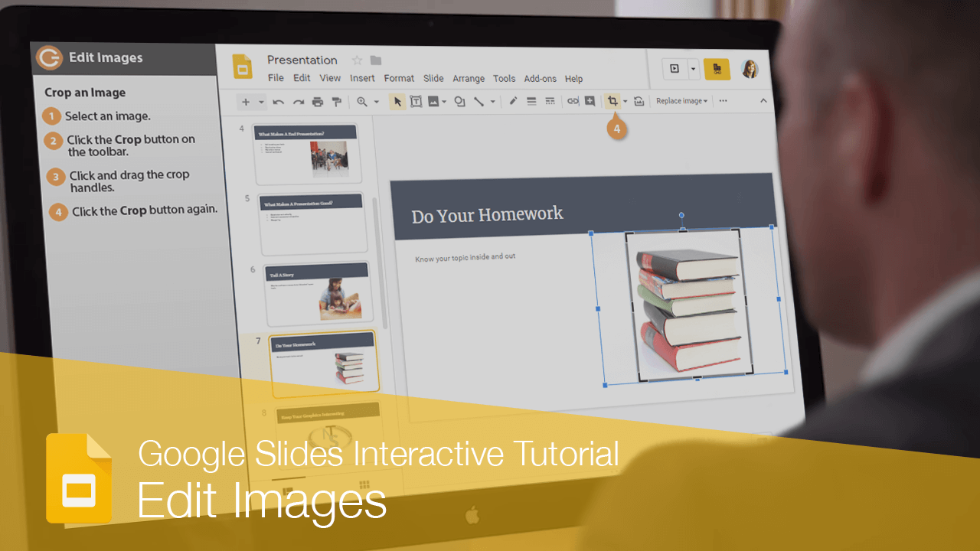The image size is (980, 551).
Task: Select the Text box tool
Action: [x=415, y=101]
